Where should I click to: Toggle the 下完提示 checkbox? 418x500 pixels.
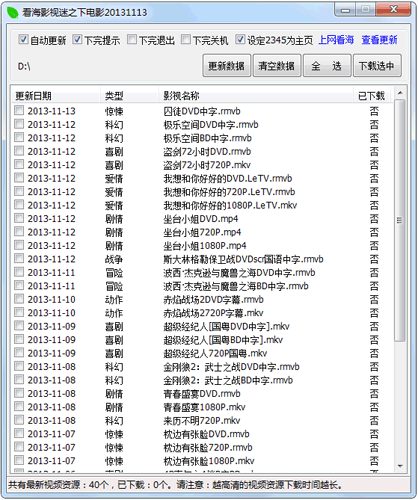pyautogui.click(x=77, y=40)
